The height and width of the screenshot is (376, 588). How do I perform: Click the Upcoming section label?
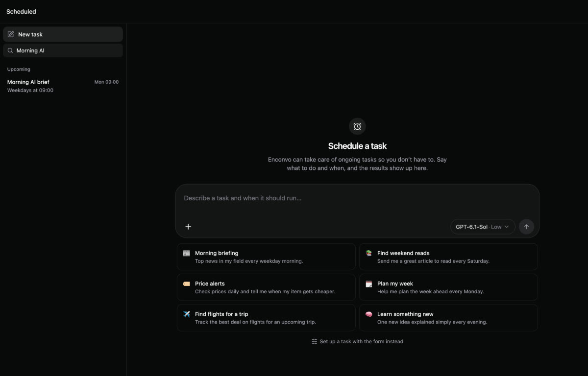[19, 69]
